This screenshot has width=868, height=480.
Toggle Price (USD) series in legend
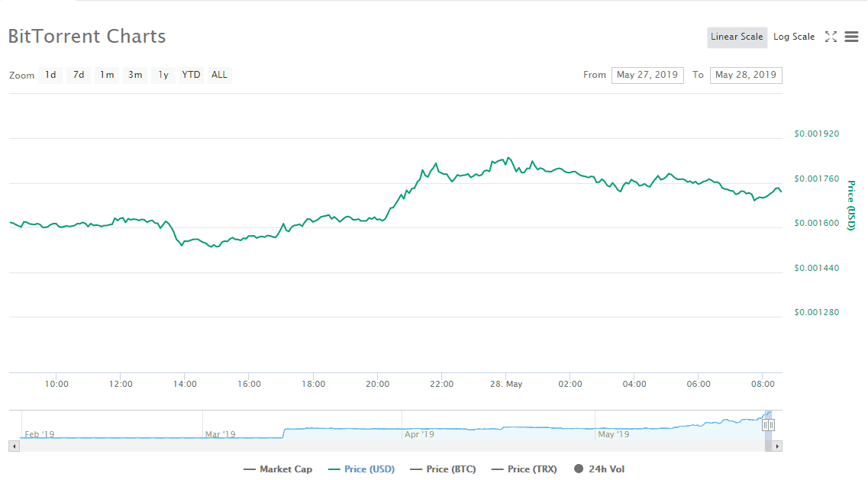click(x=362, y=469)
